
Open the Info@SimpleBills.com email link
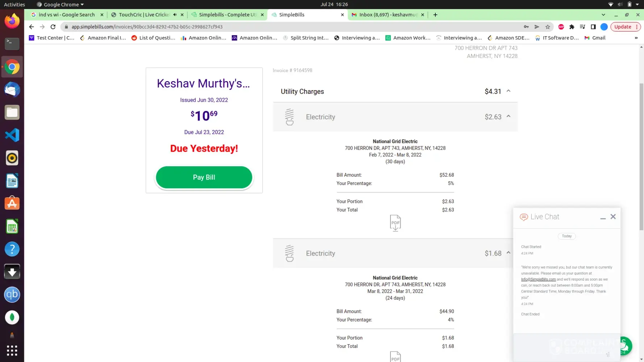[538, 279]
